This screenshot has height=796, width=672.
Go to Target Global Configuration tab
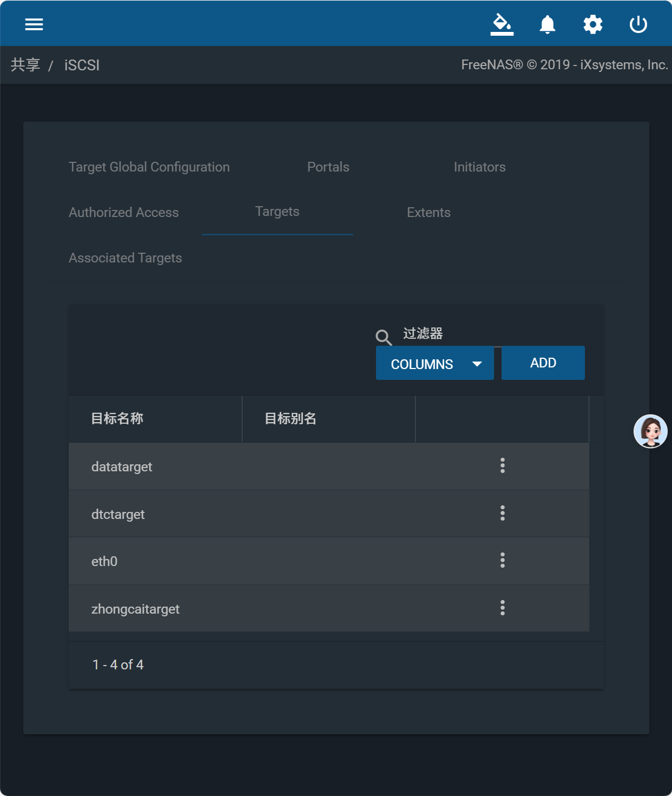pyautogui.click(x=149, y=167)
